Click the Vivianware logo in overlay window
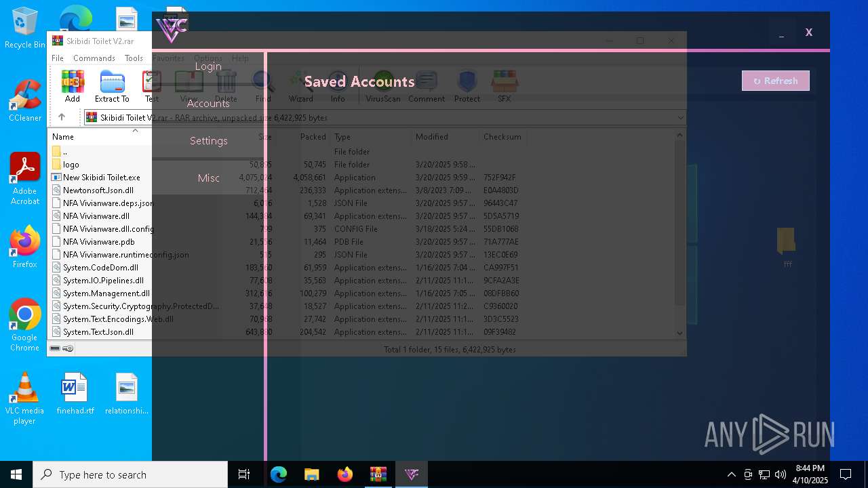The image size is (868, 488). tap(172, 29)
